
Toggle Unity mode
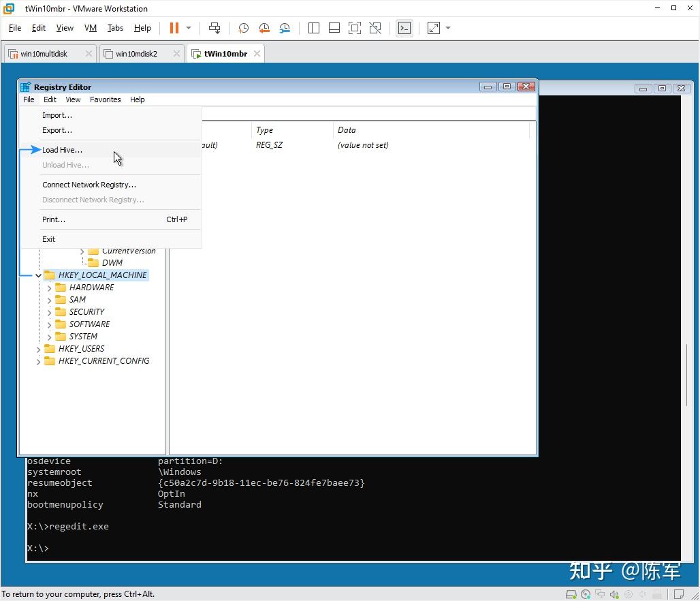point(375,28)
